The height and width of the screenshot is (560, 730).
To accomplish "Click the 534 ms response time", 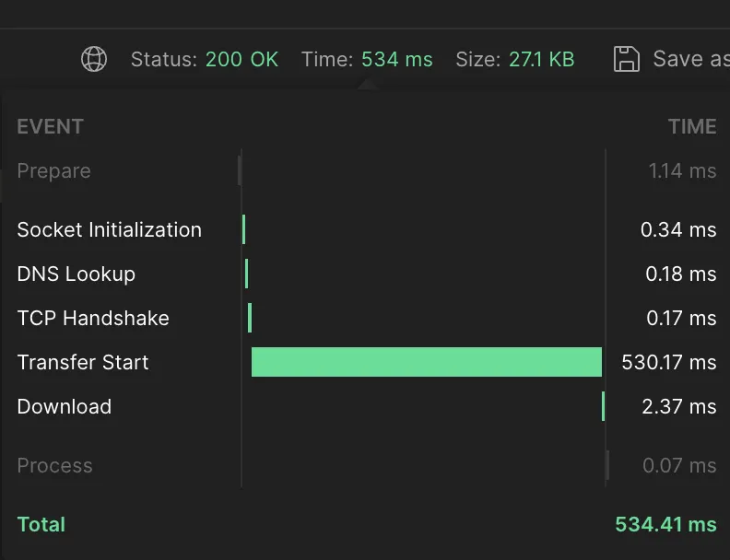I will coord(396,59).
